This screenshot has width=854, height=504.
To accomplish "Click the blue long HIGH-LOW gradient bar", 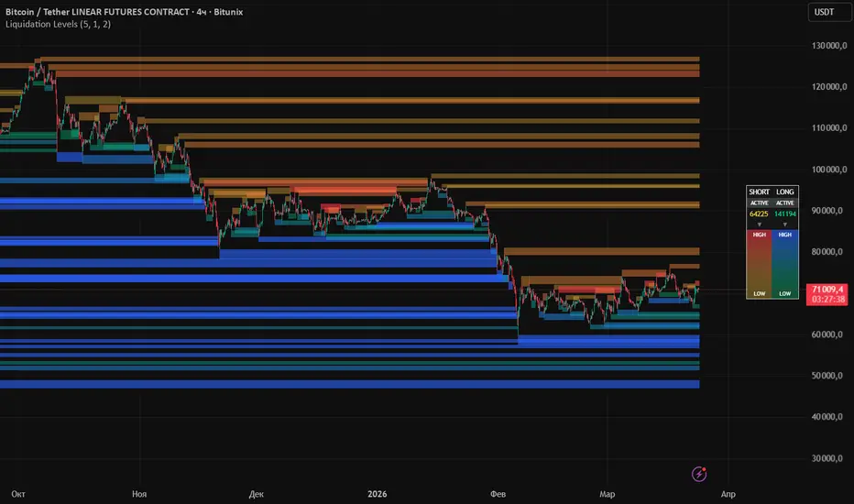I will click(x=785, y=264).
